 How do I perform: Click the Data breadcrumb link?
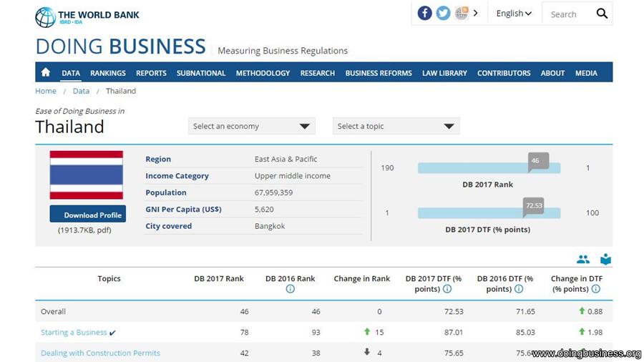click(x=81, y=91)
